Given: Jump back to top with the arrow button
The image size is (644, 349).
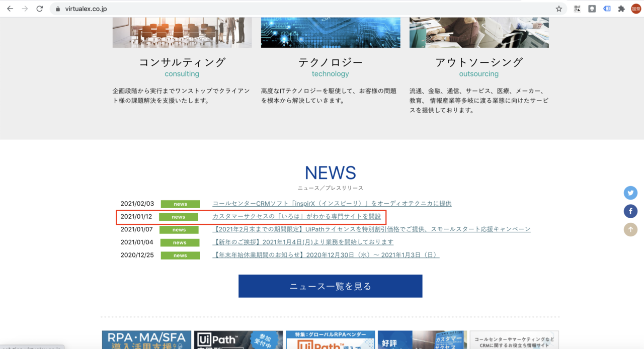Looking at the screenshot, I should coord(630,229).
